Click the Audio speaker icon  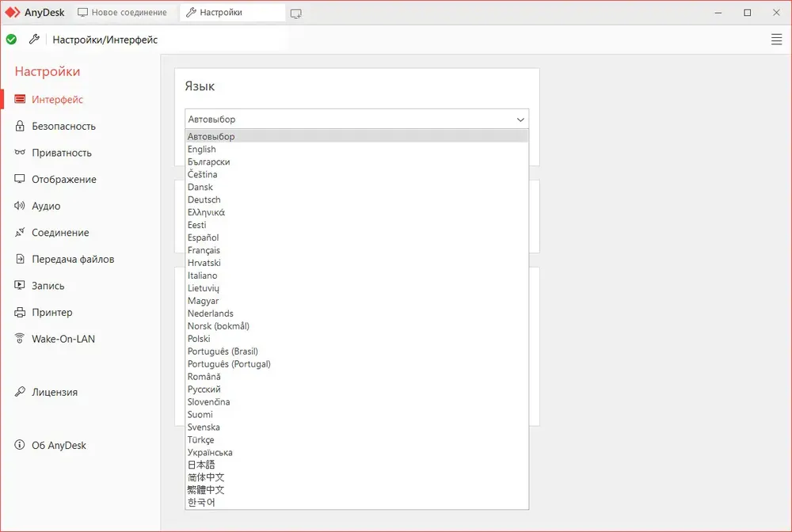pyautogui.click(x=20, y=205)
